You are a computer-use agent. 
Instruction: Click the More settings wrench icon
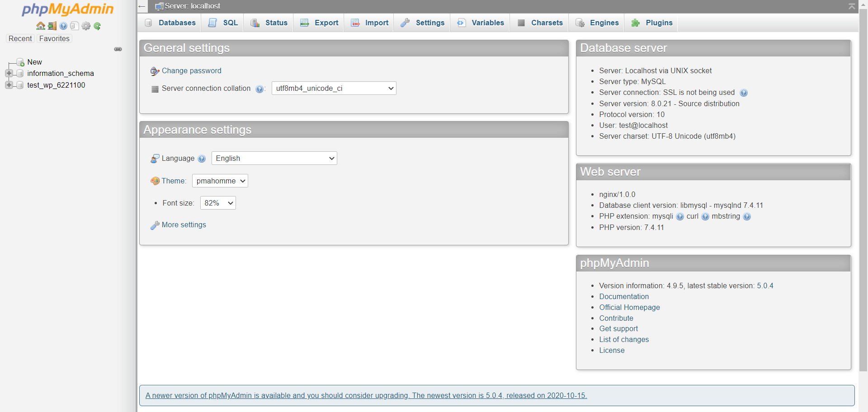tap(155, 225)
